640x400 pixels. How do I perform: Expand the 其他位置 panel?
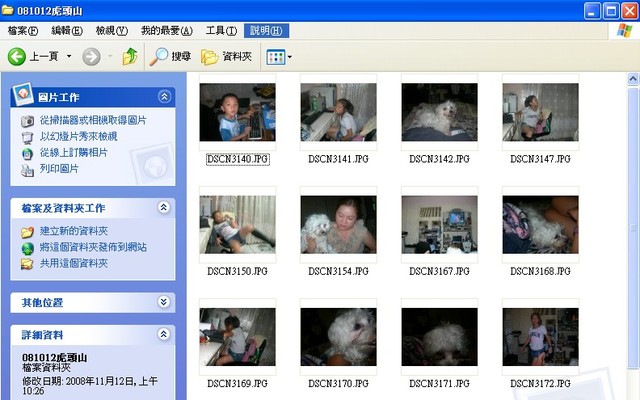(164, 302)
